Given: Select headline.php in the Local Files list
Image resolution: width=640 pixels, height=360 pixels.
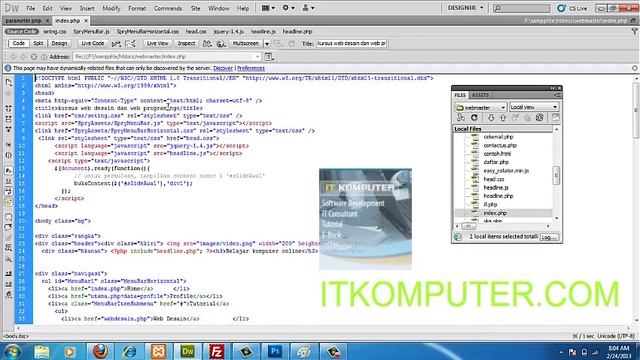Looking at the screenshot, I should click(x=498, y=196).
